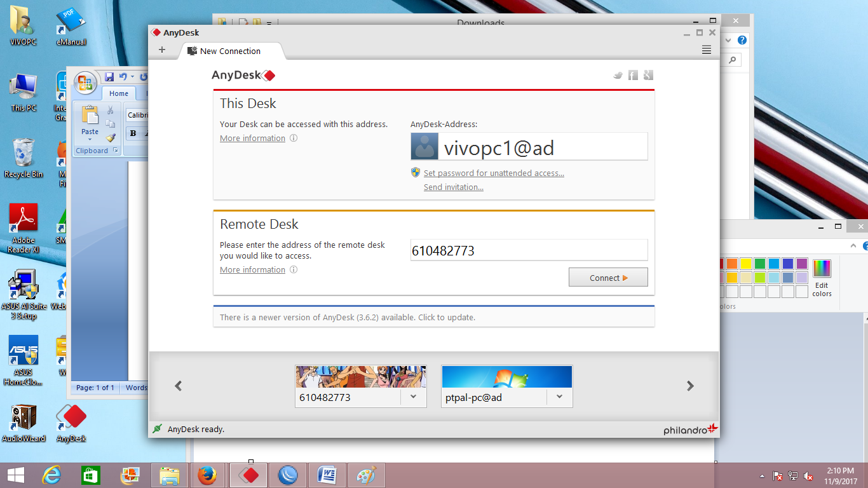The width and height of the screenshot is (868, 488).
Task: Open AnyDesk Twitter page icon
Action: pyautogui.click(x=618, y=75)
